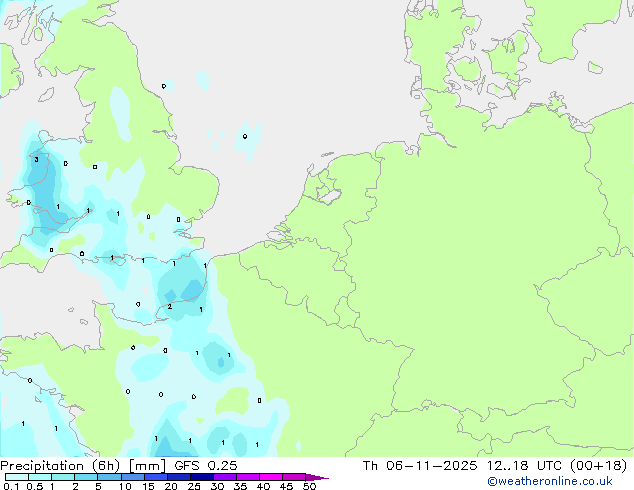Click the 0.1–0.5 mm palest legend swatch
Image resolution: width=634 pixels, height=490 pixels.
[17, 477]
